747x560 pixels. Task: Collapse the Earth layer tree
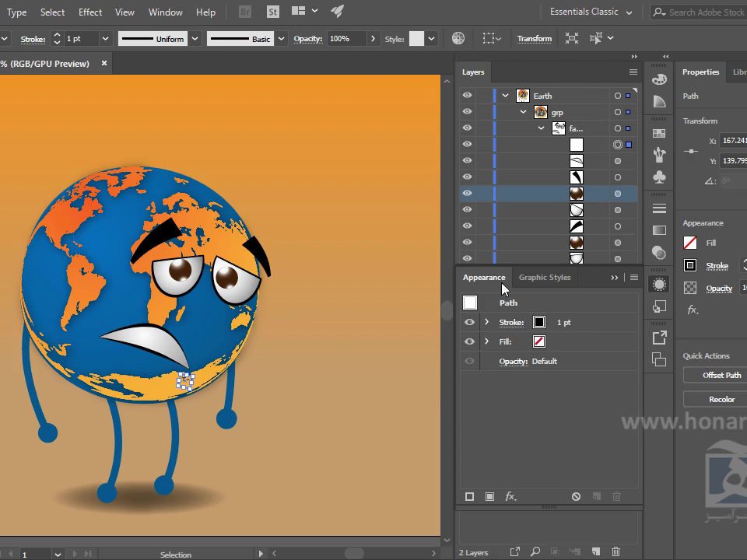(506, 95)
